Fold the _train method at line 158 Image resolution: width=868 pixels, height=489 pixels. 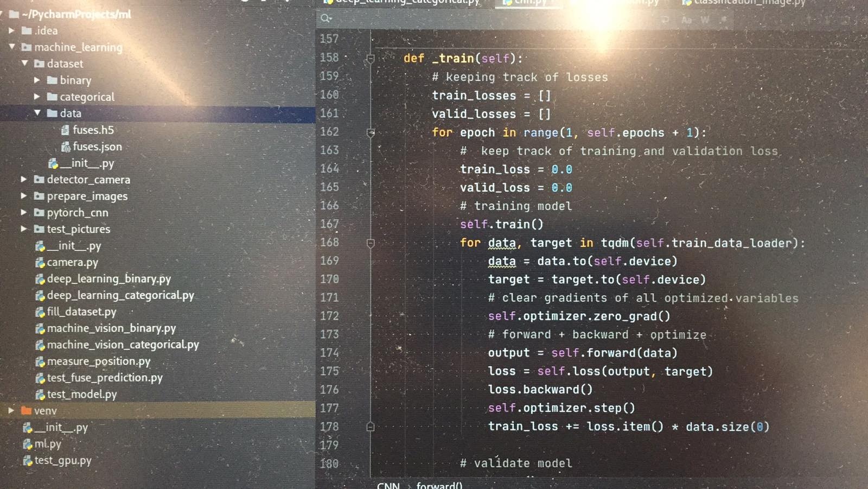coord(371,59)
